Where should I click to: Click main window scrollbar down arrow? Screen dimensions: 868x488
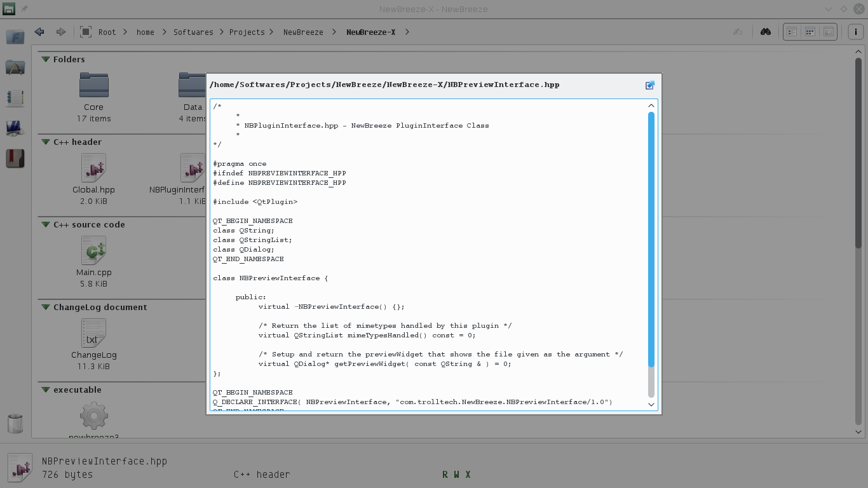coord(858,431)
